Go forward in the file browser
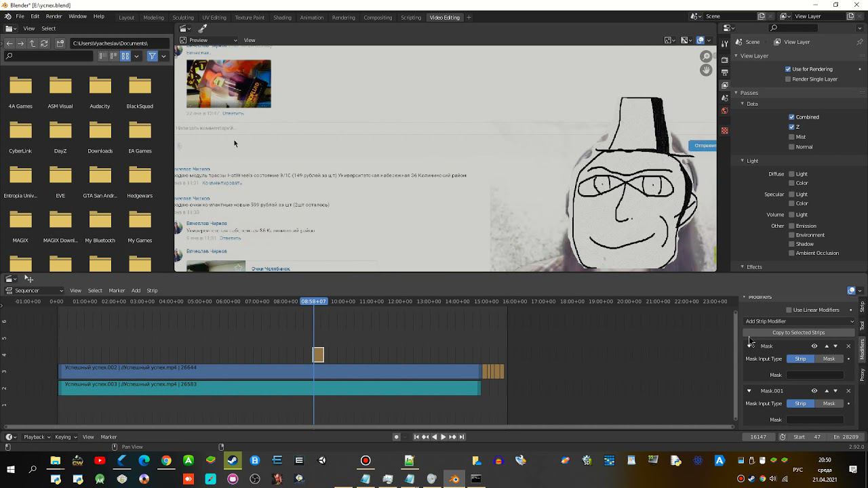Viewport: 868px width, 488px height. point(20,43)
